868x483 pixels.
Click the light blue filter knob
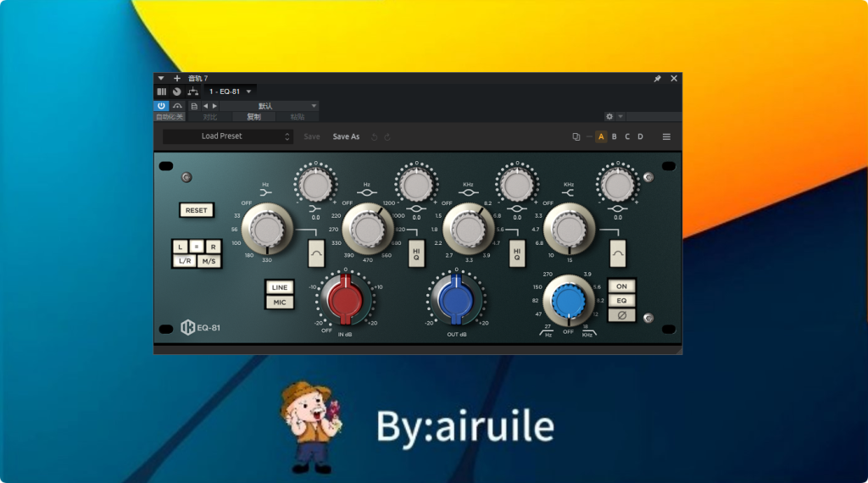569,302
